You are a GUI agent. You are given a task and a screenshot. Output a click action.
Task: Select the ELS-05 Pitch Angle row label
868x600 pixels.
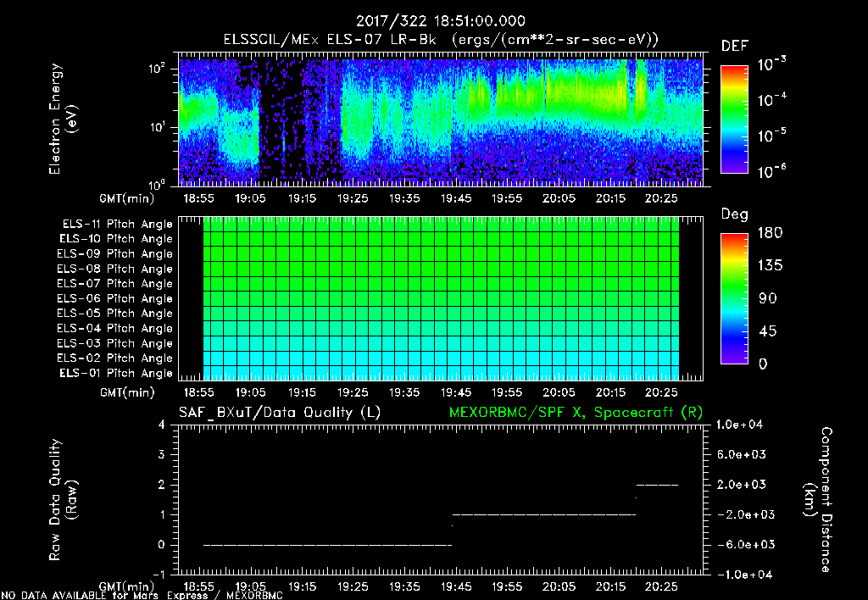tap(115, 314)
